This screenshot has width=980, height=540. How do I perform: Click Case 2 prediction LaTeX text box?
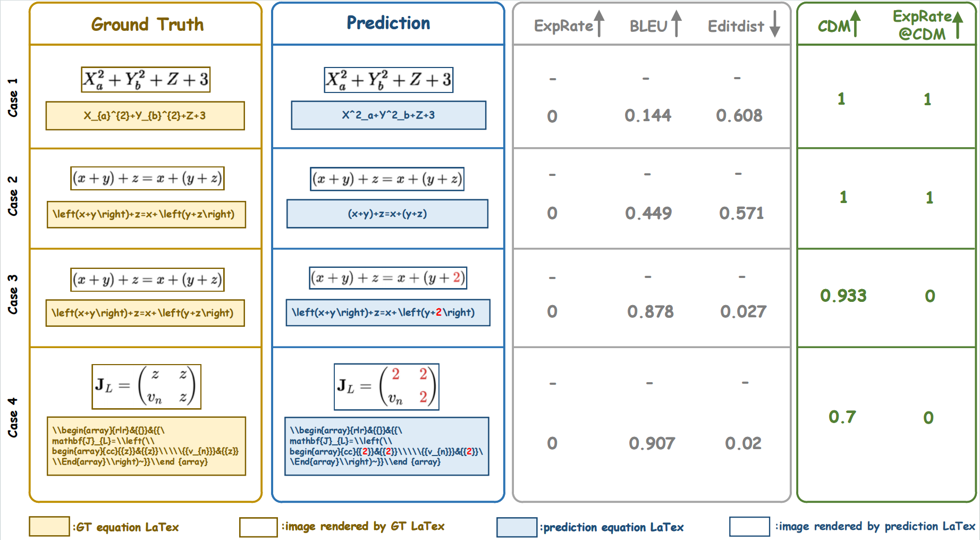pyautogui.click(x=387, y=214)
